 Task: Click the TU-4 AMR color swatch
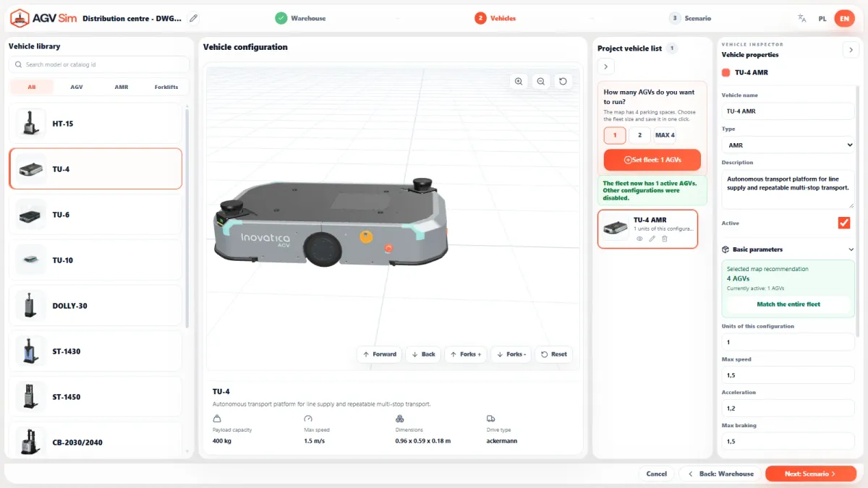[726, 72]
